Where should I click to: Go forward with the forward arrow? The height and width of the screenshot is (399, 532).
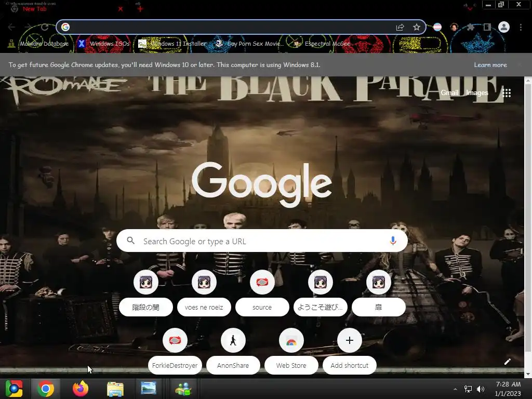point(28,27)
